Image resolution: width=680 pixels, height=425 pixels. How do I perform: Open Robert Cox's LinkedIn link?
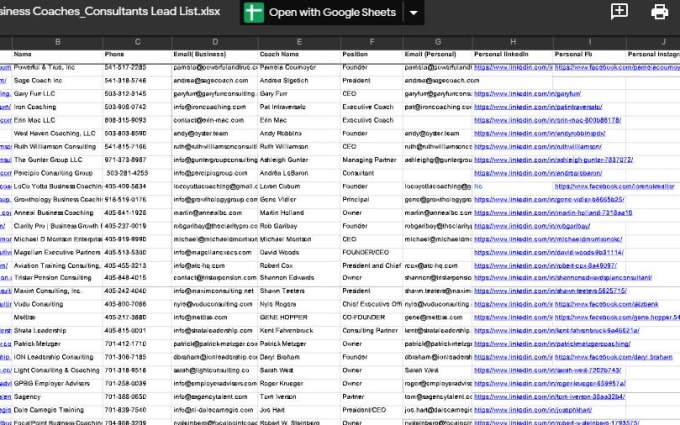click(546, 266)
